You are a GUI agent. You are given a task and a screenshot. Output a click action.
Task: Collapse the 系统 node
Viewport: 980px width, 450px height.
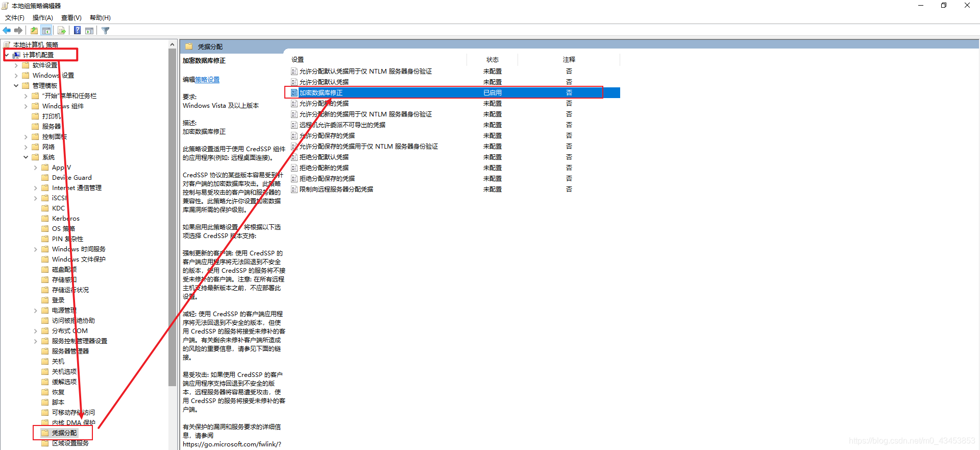click(26, 157)
